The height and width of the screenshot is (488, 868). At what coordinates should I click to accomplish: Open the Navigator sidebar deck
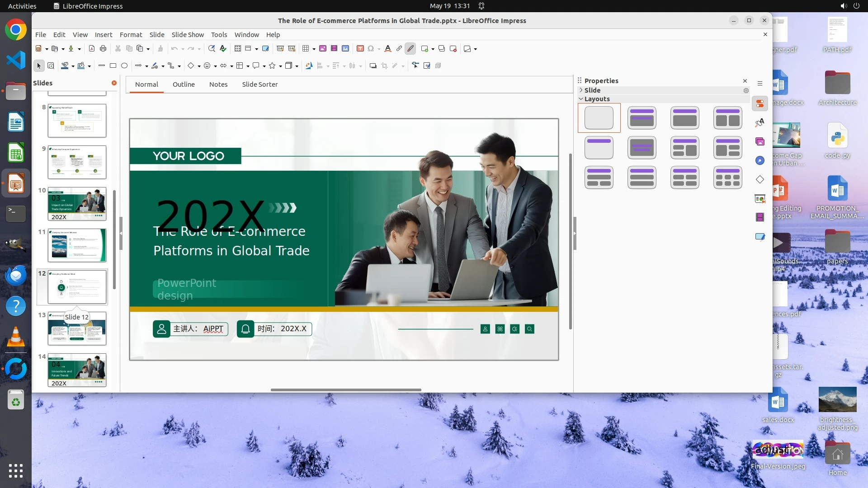click(760, 160)
